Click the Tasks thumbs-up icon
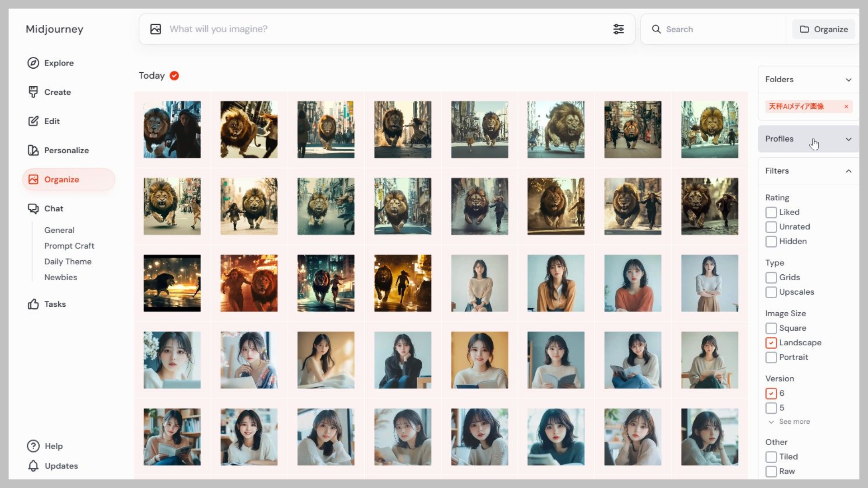Screen dimensions: 868x488 [33, 304]
